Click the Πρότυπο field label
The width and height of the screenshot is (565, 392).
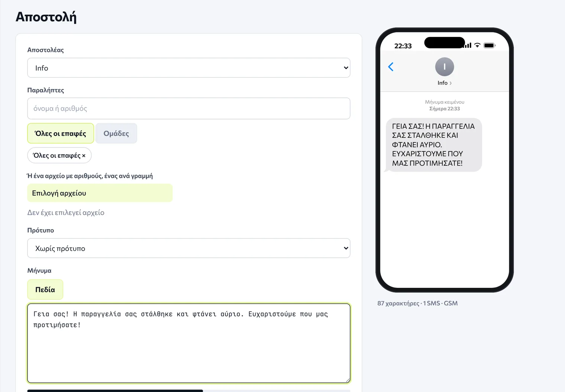[41, 230]
